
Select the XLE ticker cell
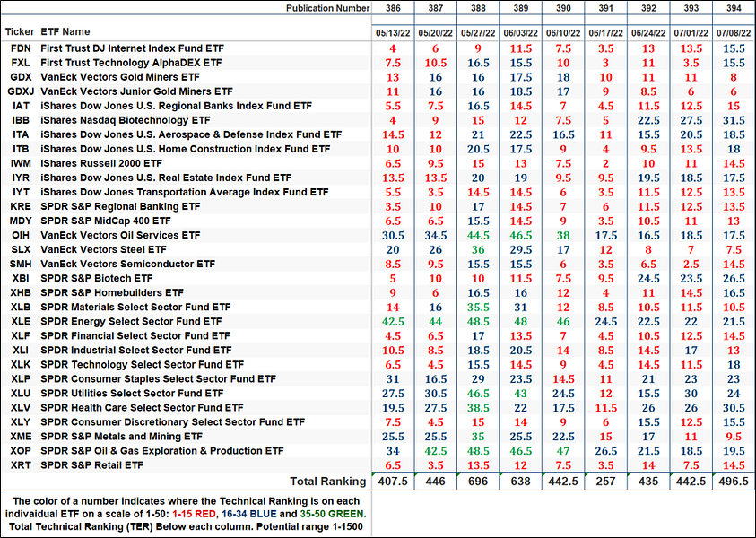(x=21, y=322)
